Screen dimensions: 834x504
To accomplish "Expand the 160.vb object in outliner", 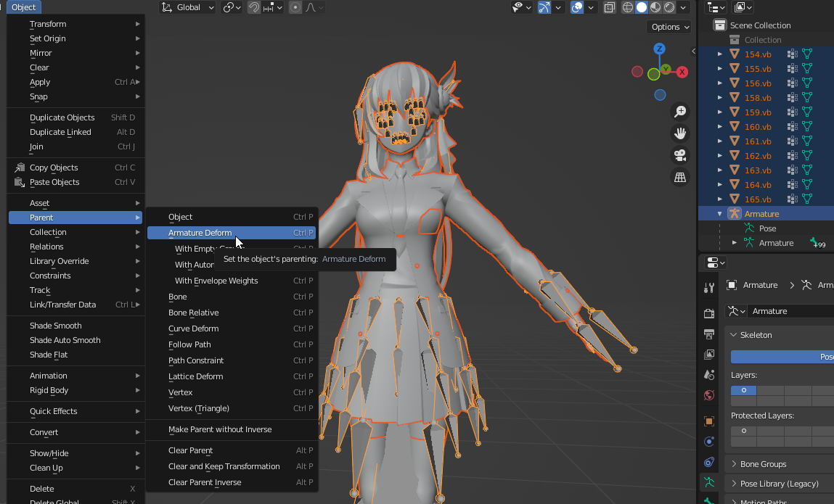I will 719,127.
